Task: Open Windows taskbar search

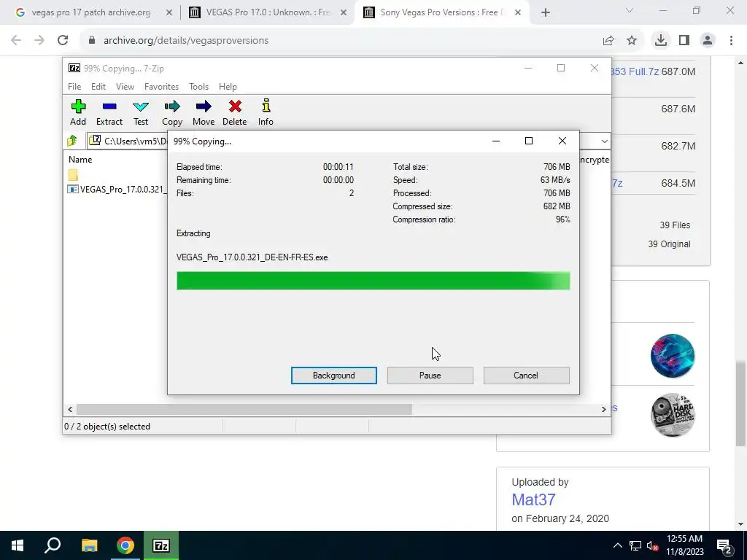Action: [53, 545]
